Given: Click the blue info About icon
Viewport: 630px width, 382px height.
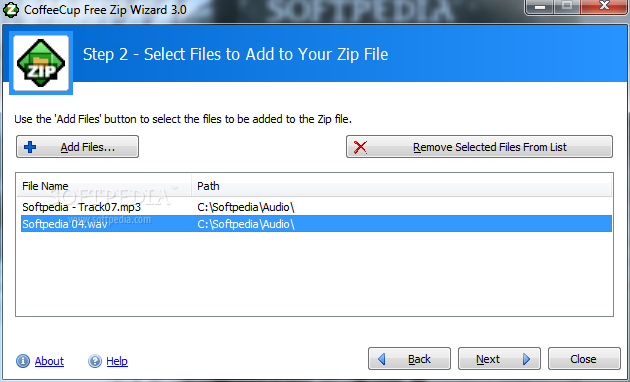Looking at the screenshot, I should tap(23, 361).
